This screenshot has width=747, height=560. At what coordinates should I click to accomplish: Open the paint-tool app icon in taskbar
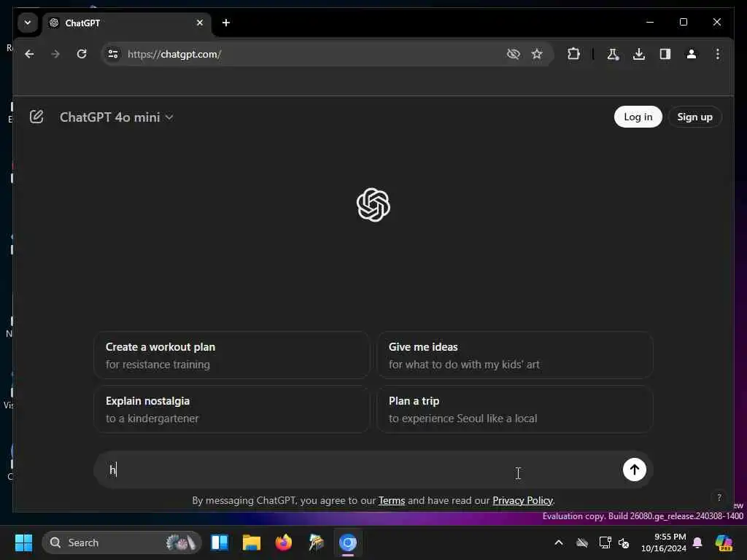click(x=316, y=542)
